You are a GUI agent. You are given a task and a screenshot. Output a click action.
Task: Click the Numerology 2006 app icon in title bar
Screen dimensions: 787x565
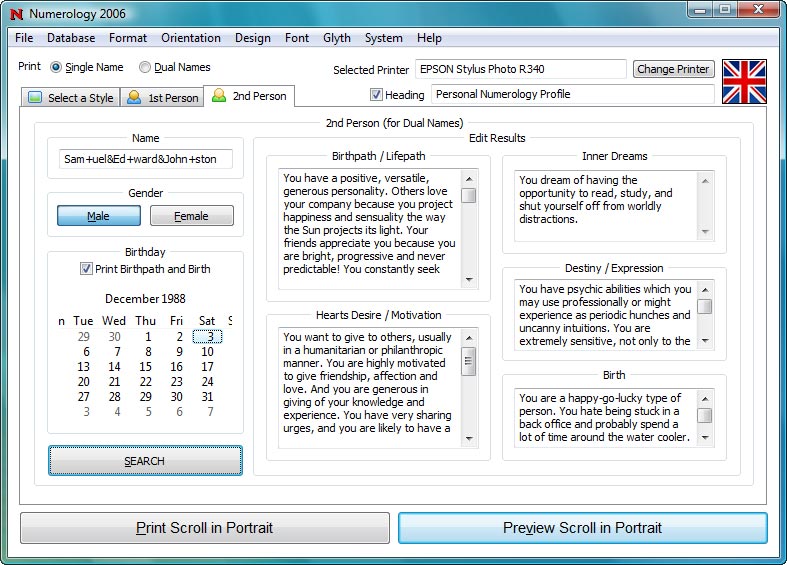(17, 14)
